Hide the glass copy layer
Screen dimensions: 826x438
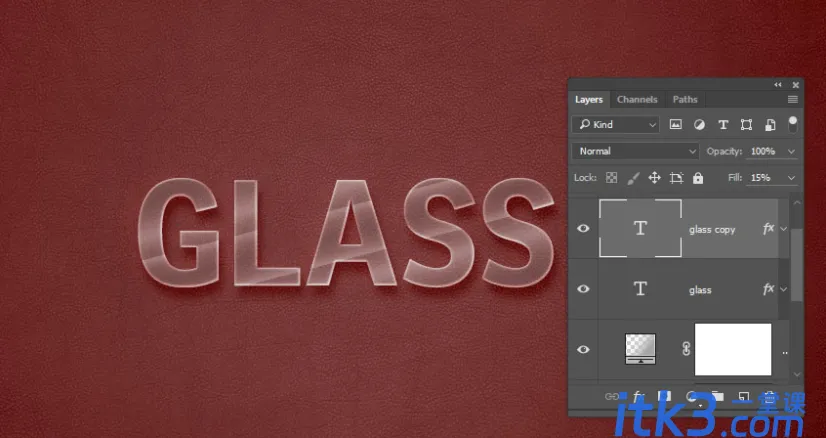click(583, 228)
